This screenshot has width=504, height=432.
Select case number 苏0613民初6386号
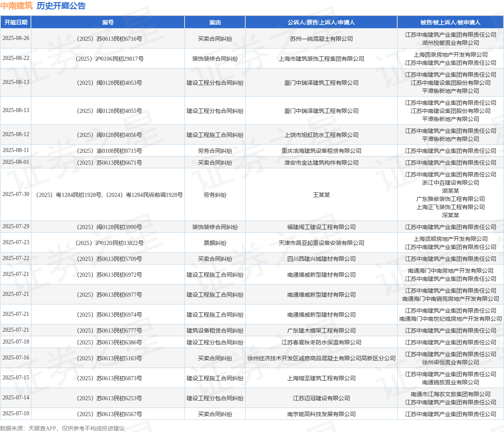[108, 342]
